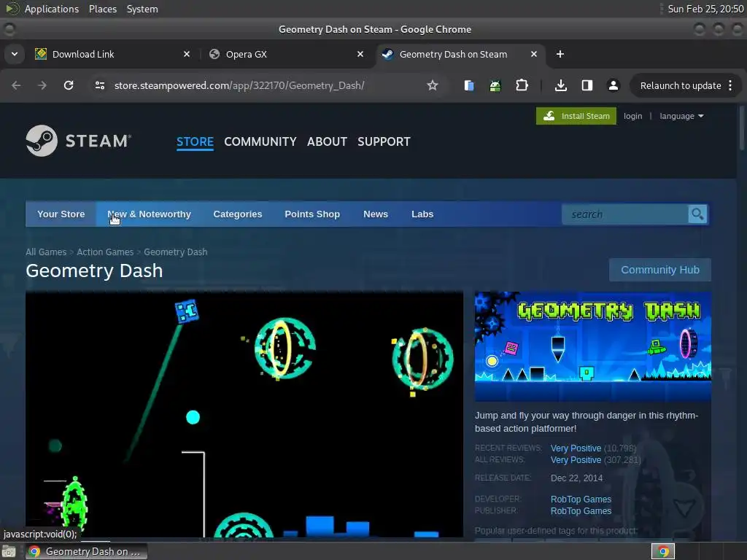Open the tab search dropdown arrow
747x560 pixels.
click(15, 54)
